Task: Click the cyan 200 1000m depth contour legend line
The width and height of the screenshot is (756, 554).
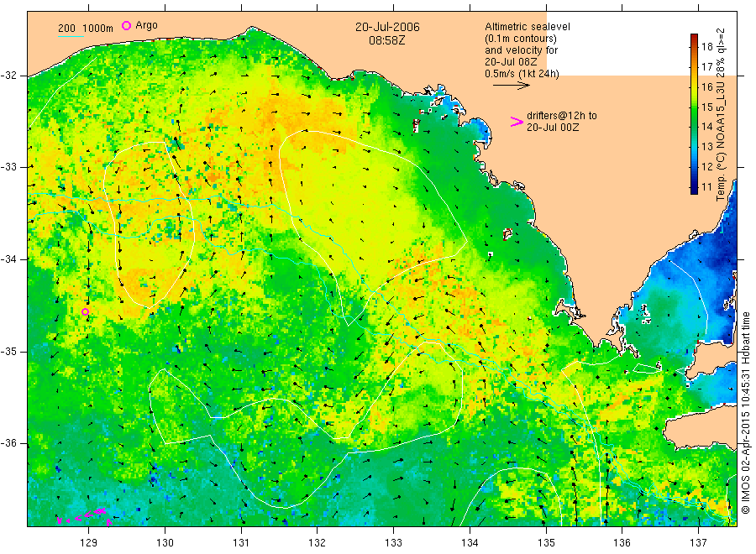Action: point(71,37)
